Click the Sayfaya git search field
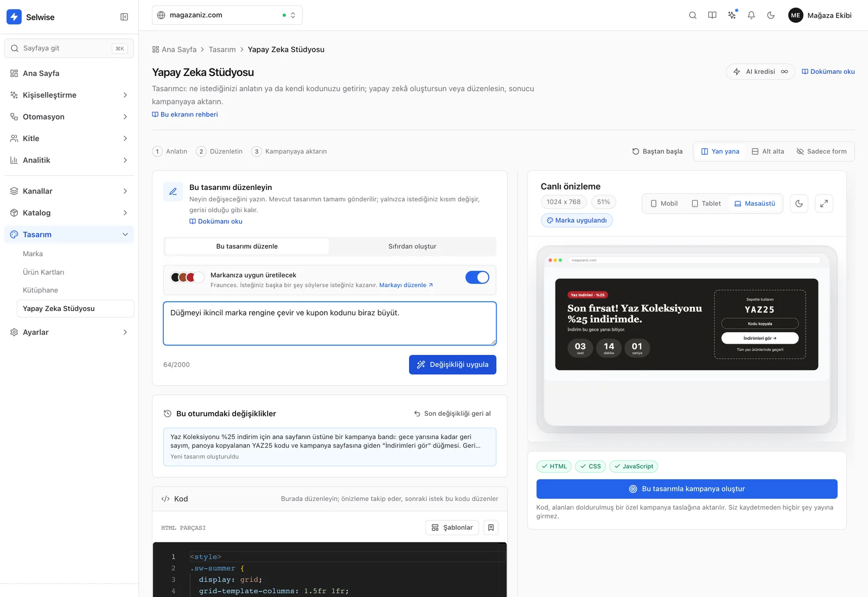868x597 pixels. [x=69, y=48]
